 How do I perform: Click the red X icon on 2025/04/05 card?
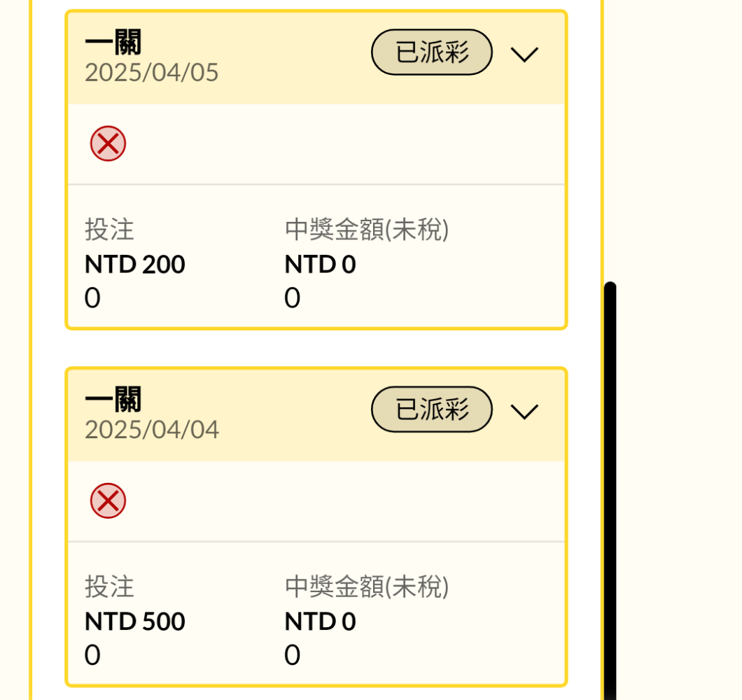point(108,144)
